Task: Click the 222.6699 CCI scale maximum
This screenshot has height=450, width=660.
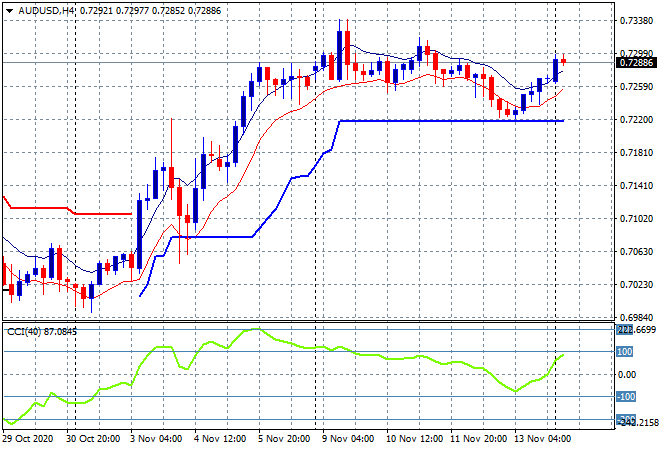Action: tap(636, 330)
